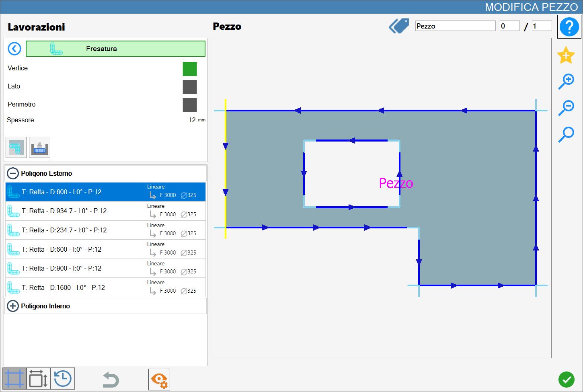Viewport: 583px width, 392px height.
Task: Click the blue back arrow icon
Action: tap(14, 49)
